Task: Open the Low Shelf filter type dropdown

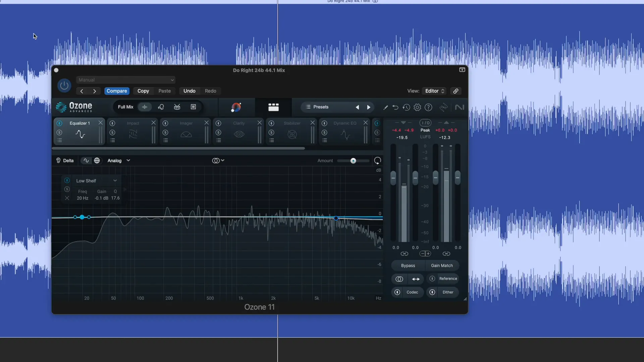Action: pyautogui.click(x=97, y=181)
